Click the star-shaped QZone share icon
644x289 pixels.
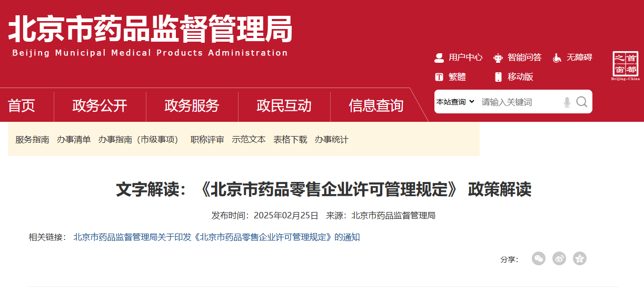pyautogui.click(x=580, y=258)
